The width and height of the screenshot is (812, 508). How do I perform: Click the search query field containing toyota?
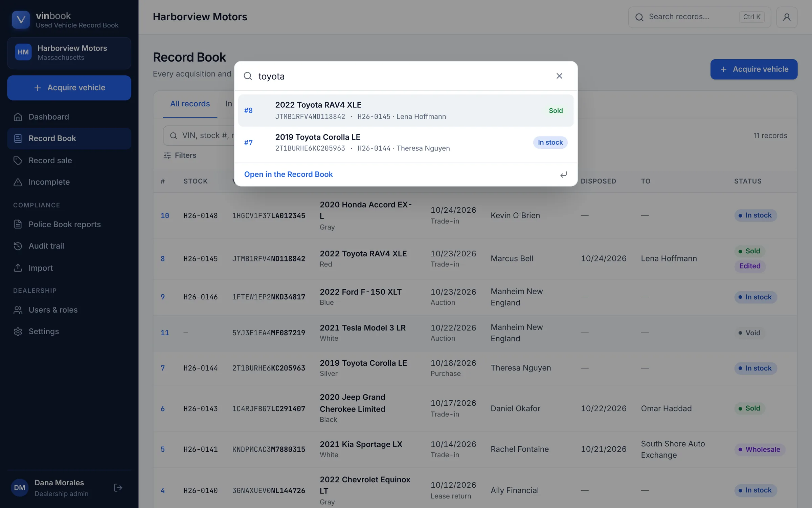coord(403,76)
